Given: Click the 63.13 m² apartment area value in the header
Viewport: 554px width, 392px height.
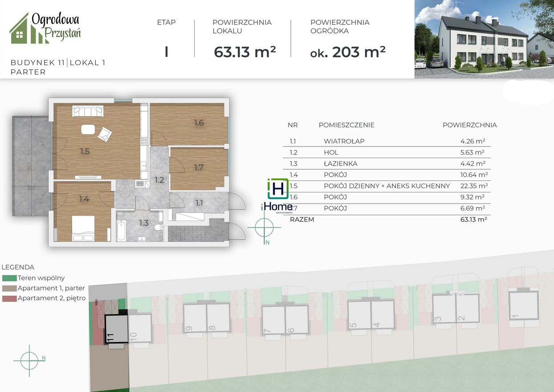Looking at the screenshot, I should point(245,52).
